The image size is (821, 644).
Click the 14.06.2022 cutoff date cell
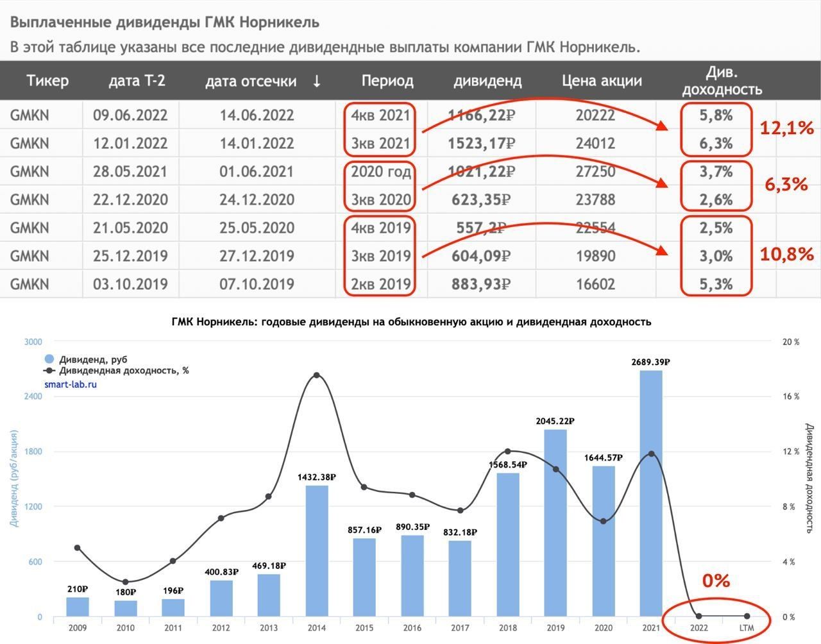point(257,115)
